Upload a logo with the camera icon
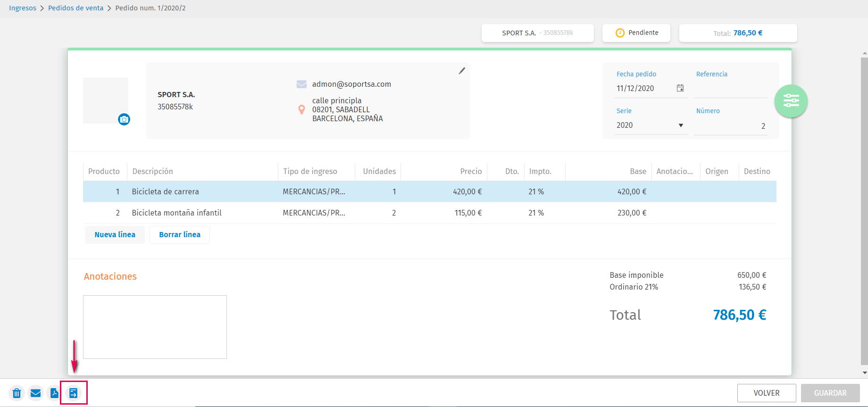 click(124, 119)
